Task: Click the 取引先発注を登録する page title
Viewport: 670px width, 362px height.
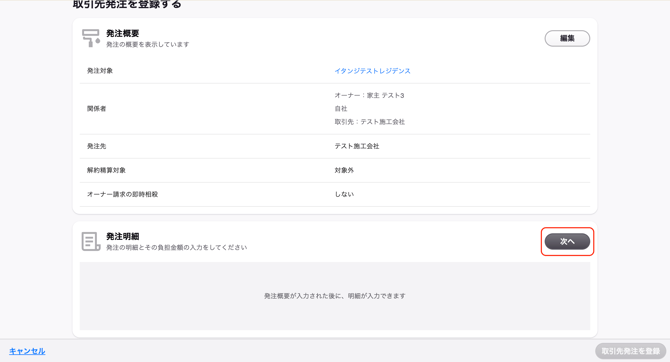Action: tap(127, 4)
